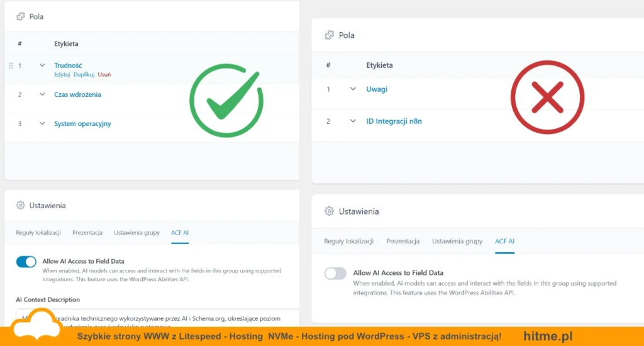Disable Allow AI Access toggle in left panel

26,262
